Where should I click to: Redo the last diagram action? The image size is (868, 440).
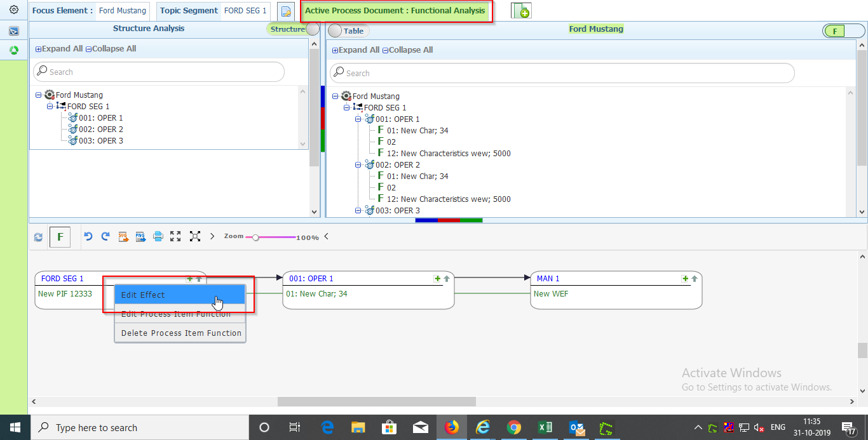pos(105,236)
